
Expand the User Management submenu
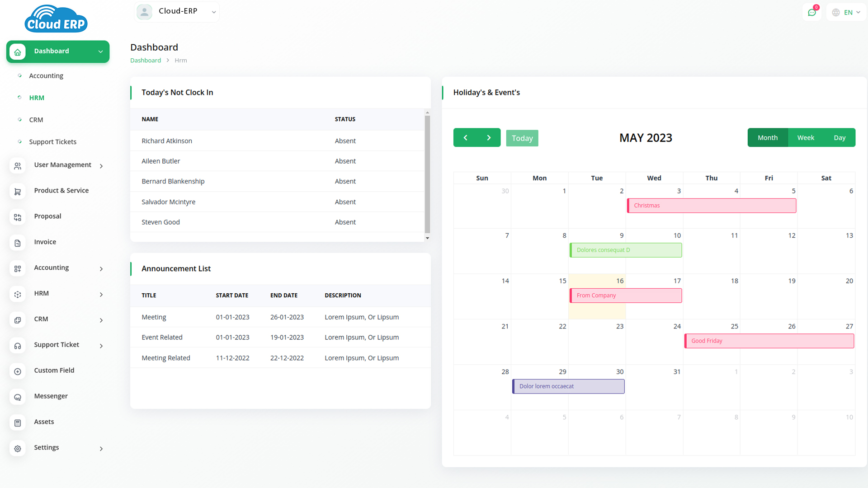coord(101,166)
